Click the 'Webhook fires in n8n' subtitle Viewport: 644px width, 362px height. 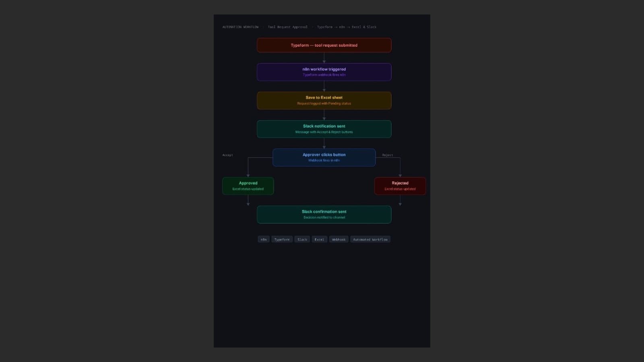[x=324, y=160]
